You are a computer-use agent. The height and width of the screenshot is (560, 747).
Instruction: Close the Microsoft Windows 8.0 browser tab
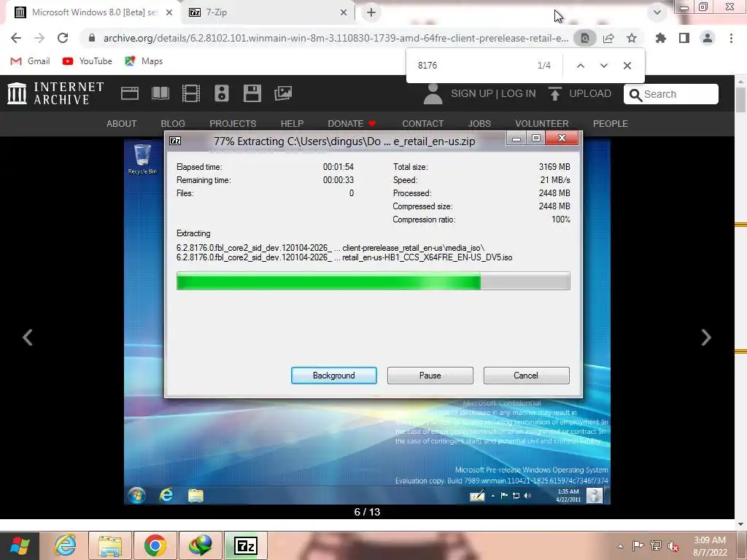pyautogui.click(x=169, y=12)
